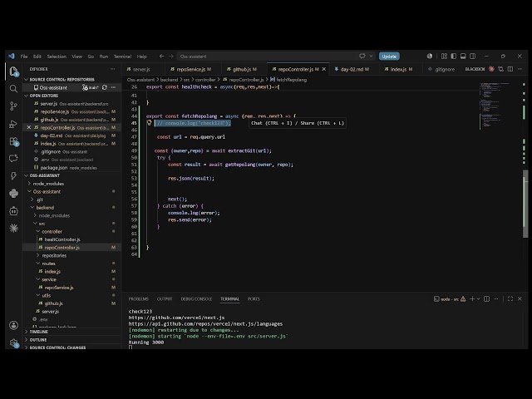Expand the node_modules root folder
The height and width of the screenshot is (399, 532).
point(48,184)
